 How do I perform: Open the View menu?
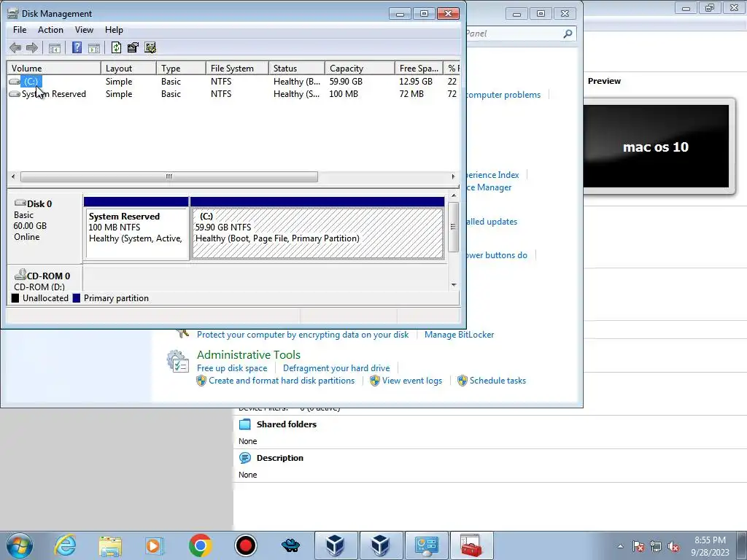pyautogui.click(x=84, y=29)
